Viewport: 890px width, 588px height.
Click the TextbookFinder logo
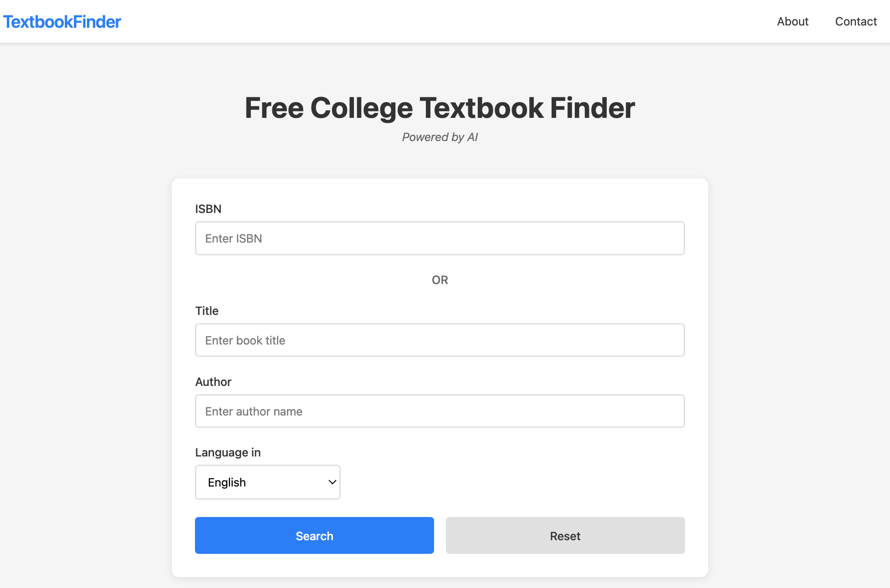pyautogui.click(x=62, y=21)
